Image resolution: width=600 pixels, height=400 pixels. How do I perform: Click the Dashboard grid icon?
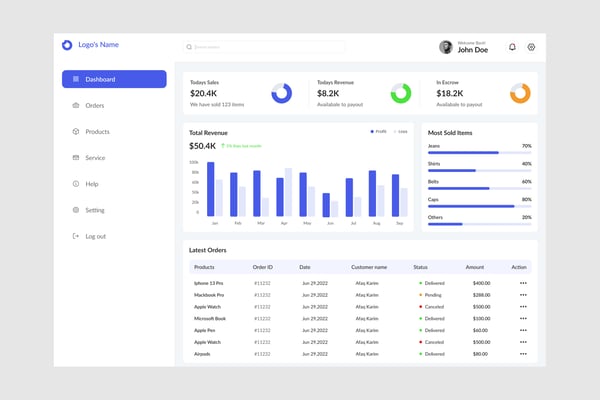coord(76,79)
